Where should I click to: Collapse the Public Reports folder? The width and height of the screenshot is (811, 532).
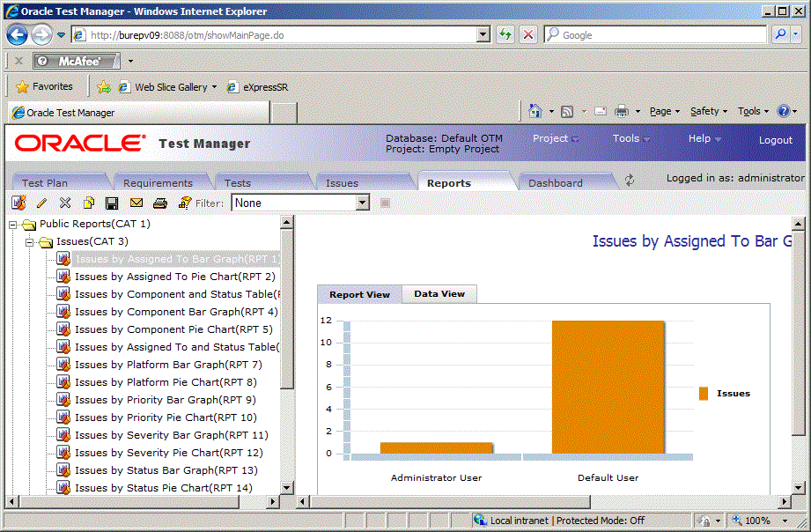point(13,225)
